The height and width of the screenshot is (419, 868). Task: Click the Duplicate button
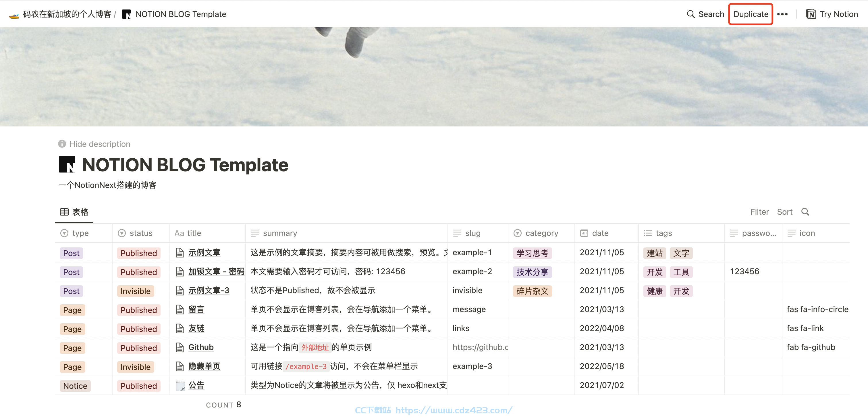click(751, 14)
